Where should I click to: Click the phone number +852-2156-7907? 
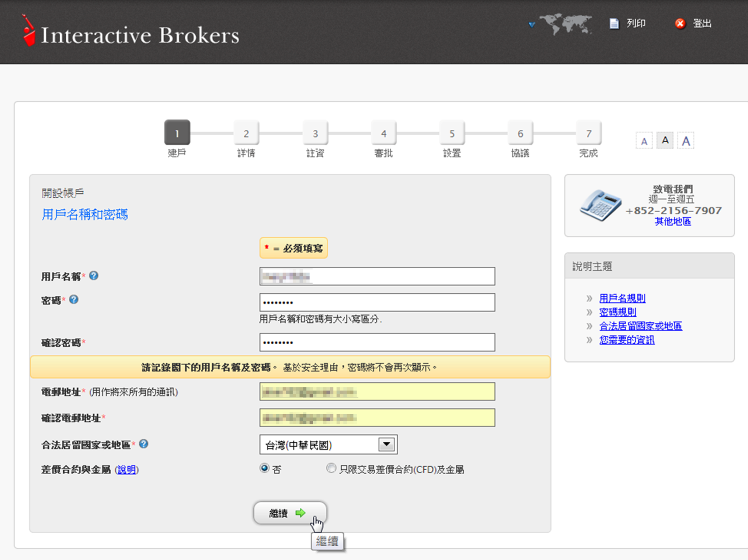pos(674,211)
